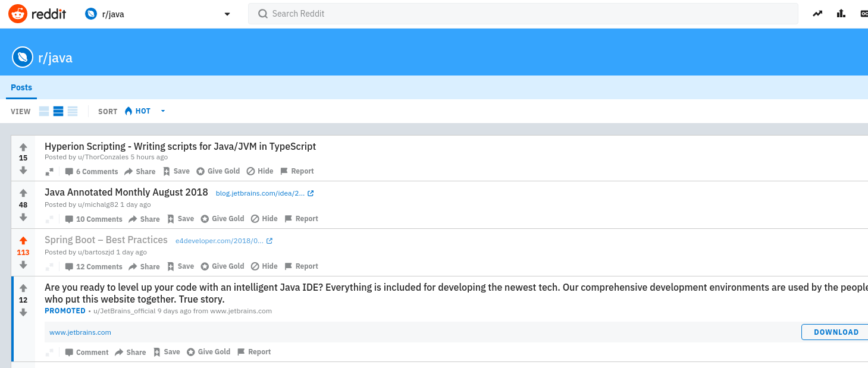Expand the promoted post preview
The image size is (868, 368).
pos(49,352)
